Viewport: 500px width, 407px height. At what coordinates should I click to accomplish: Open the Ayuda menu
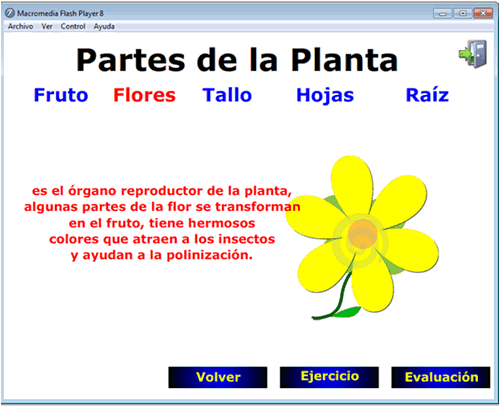[104, 26]
